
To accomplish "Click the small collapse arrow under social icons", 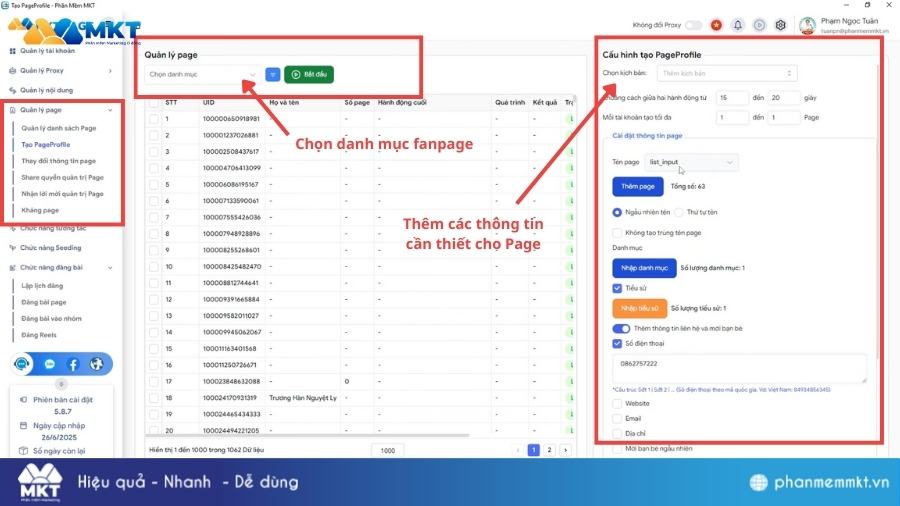I will coord(61,384).
